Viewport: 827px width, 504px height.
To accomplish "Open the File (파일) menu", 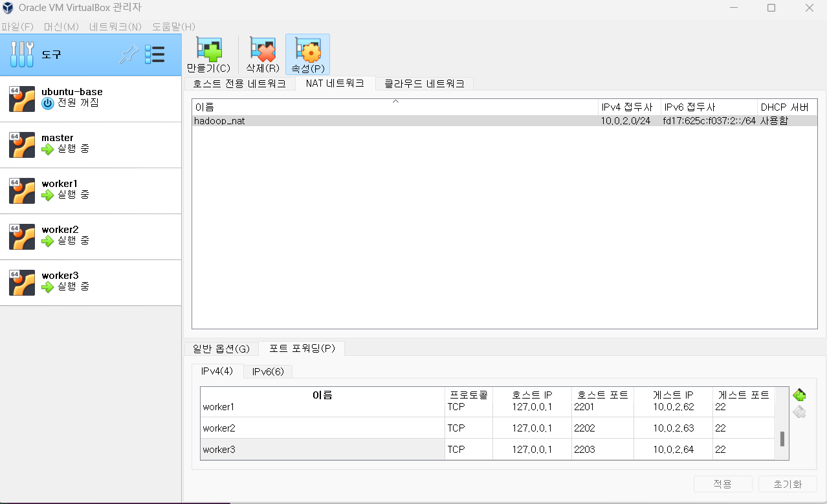I will [17, 27].
